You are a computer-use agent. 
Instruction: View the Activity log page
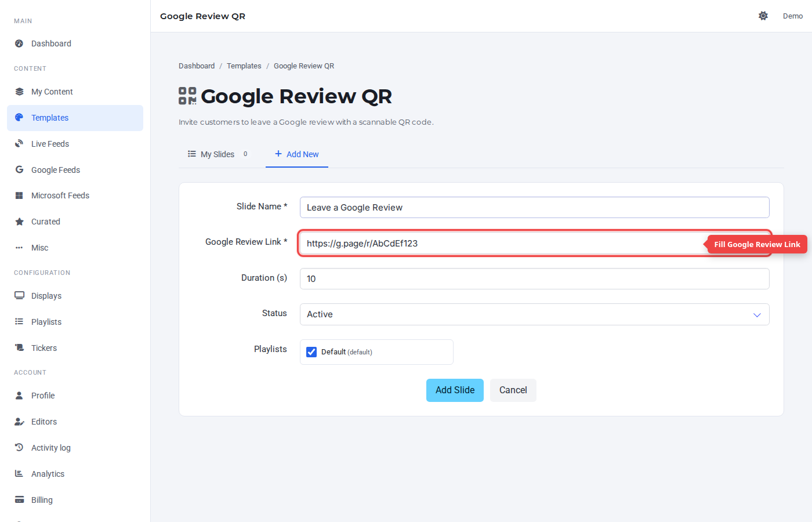point(75,448)
